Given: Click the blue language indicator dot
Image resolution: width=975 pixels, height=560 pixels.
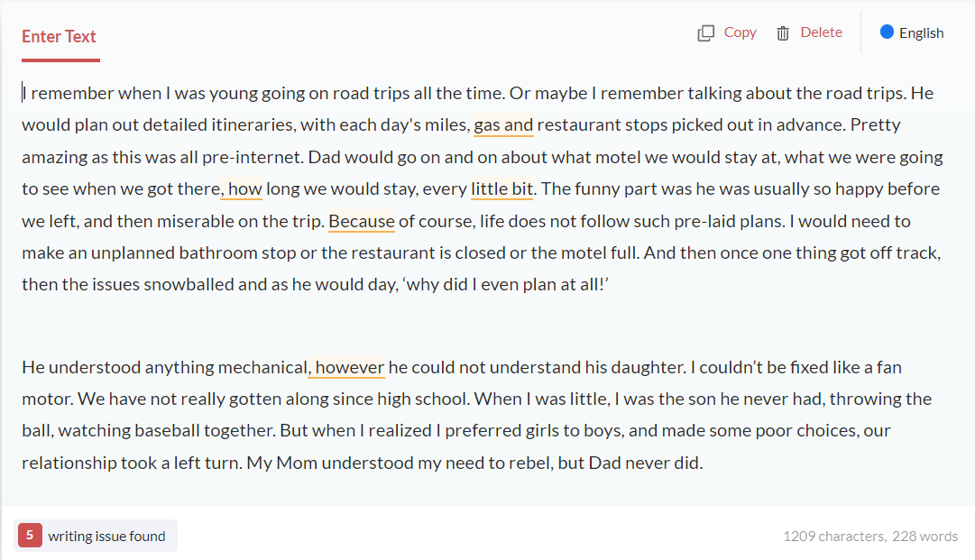Looking at the screenshot, I should (x=887, y=32).
